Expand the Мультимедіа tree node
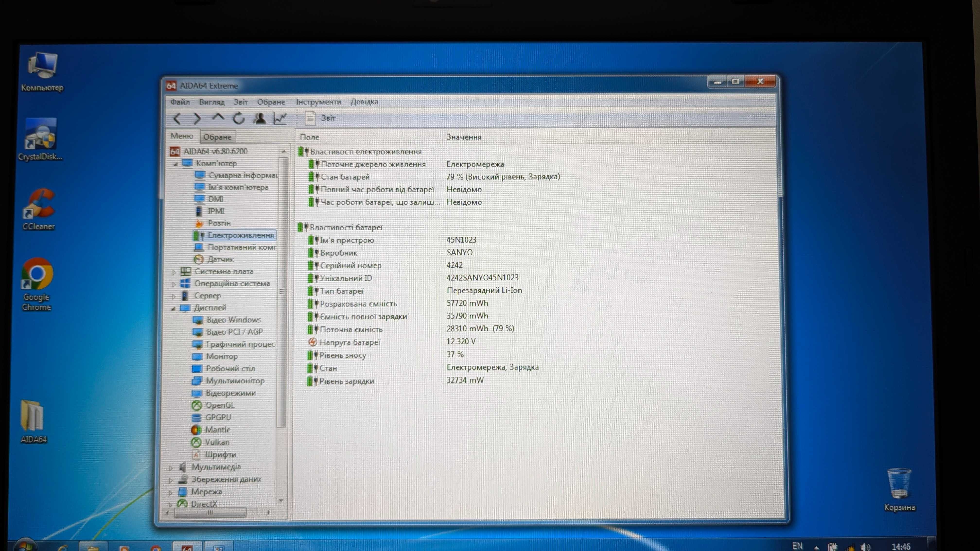 click(x=171, y=468)
